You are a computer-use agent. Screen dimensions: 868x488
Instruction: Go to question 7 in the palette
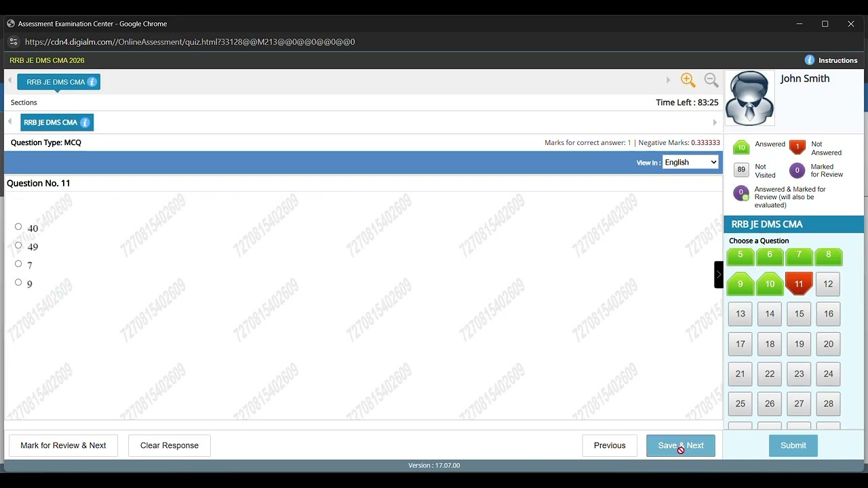tap(799, 256)
